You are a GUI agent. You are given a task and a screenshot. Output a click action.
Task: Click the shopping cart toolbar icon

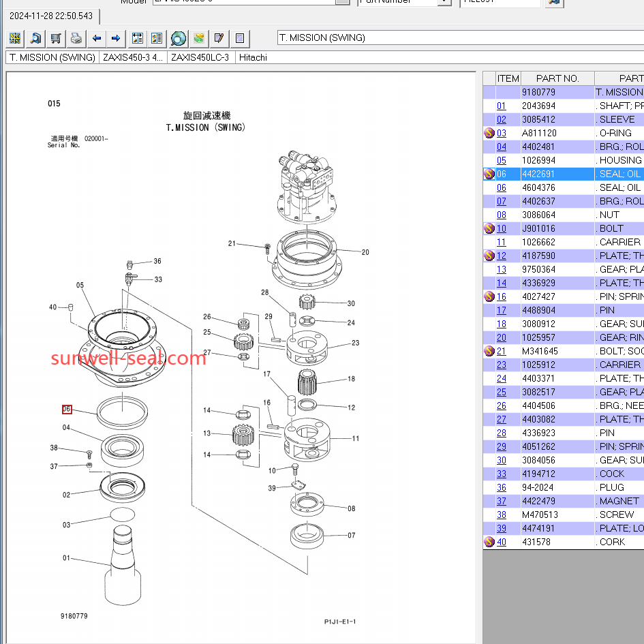click(x=56, y=38)
